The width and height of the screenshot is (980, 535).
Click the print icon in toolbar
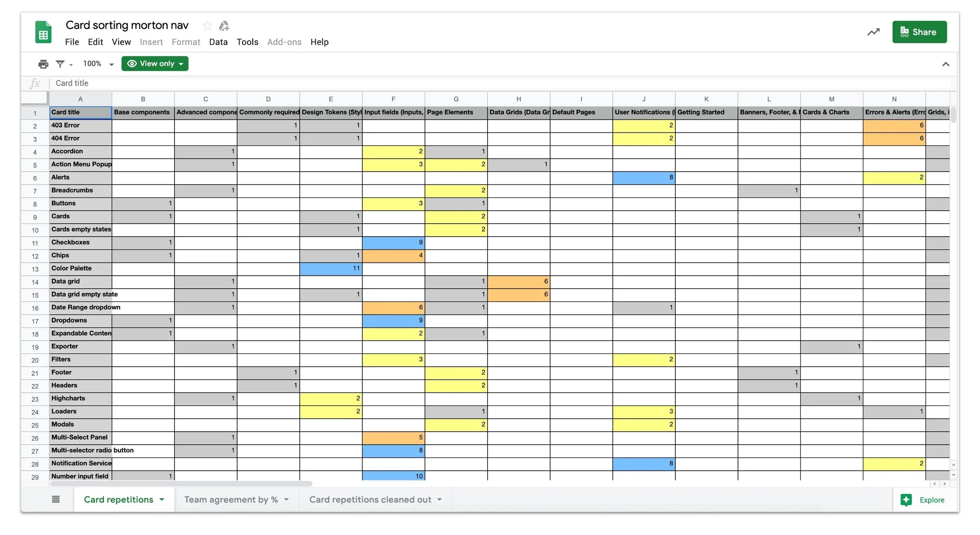(43, 64)
